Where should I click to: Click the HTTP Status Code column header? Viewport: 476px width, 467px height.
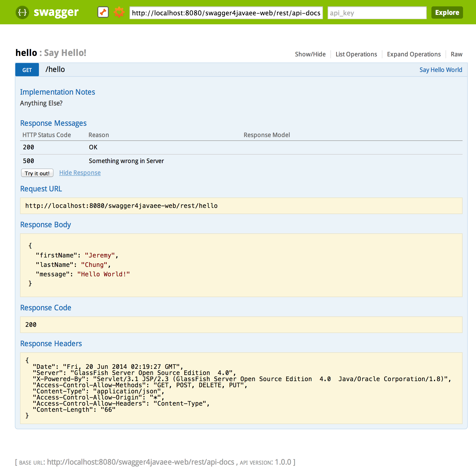coord(46,135)
